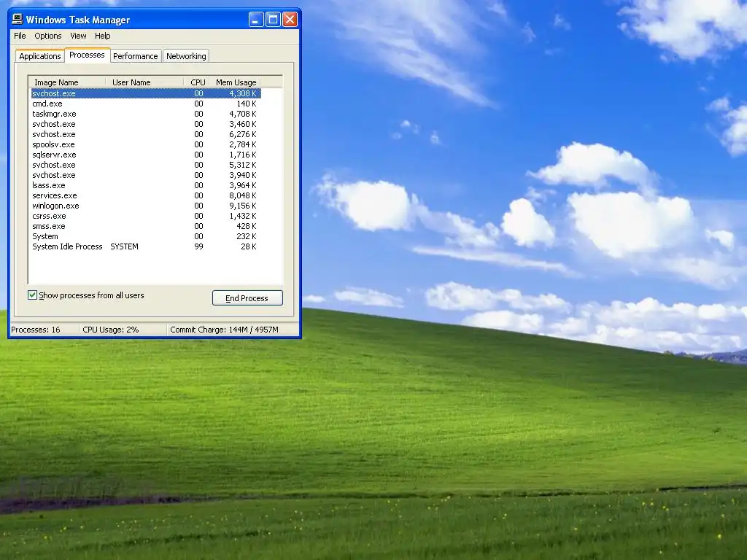Viewport: 747px width, 560px height.
Task: Select the services.exe process row
Action: click(x=146, y=195)
